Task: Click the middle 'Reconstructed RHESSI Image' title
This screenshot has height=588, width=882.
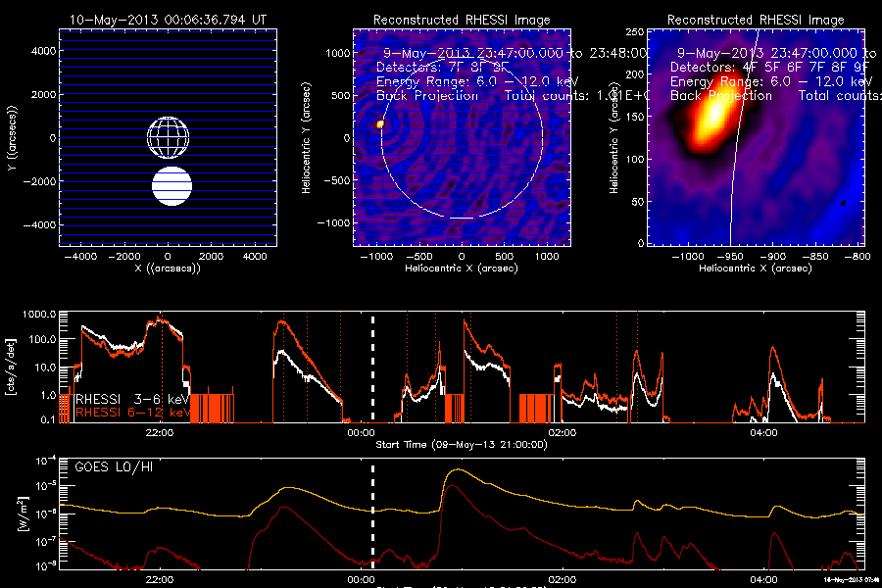Action: (462, 21)
